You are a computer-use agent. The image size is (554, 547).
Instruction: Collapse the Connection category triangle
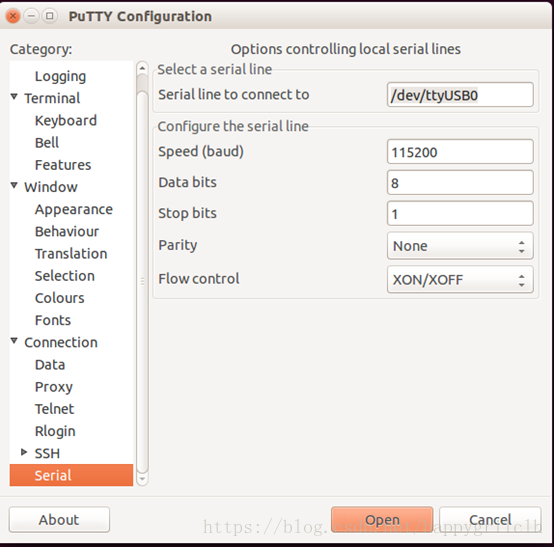[x=14, y=341]
